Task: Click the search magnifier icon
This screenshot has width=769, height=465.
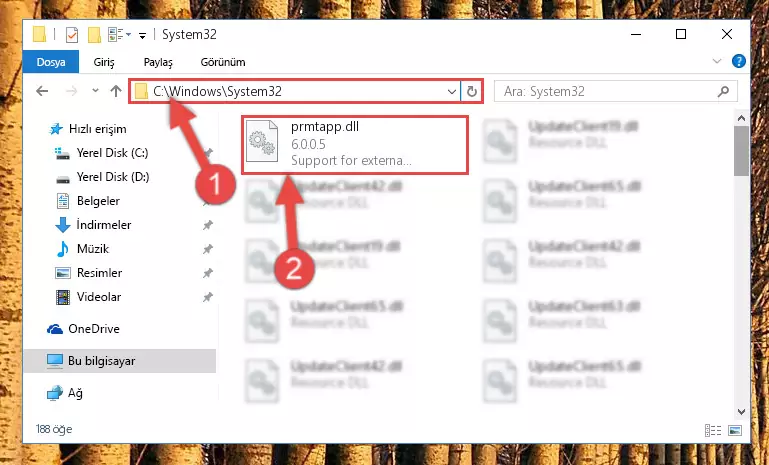Action: coord(723,91)
